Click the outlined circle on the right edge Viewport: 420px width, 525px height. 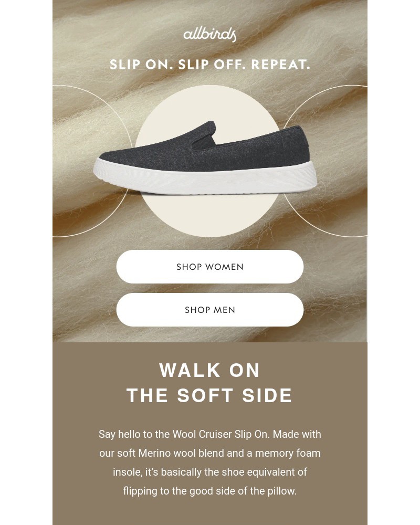pyautogui.click(x=327, y=161)
